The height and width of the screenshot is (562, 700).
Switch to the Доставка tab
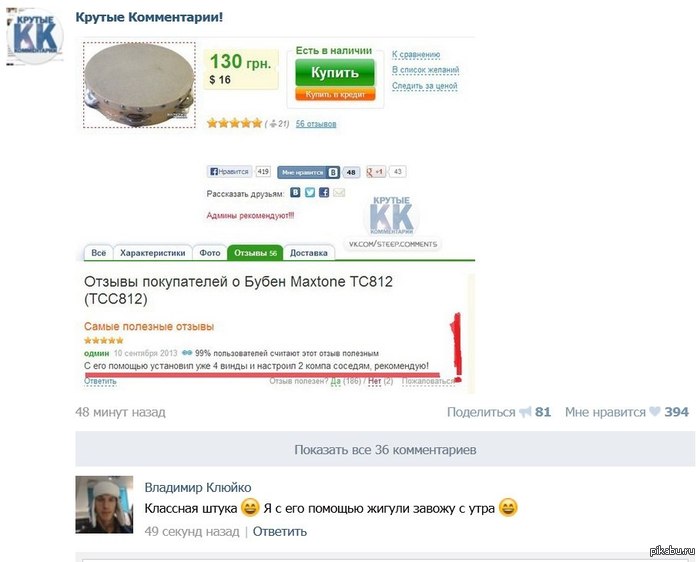click(308, 253)
